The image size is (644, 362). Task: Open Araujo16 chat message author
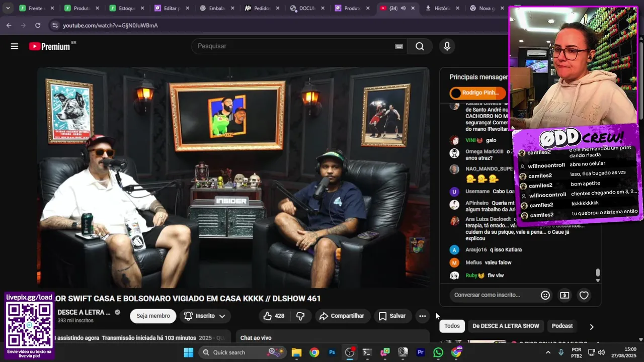click(476, 250)
